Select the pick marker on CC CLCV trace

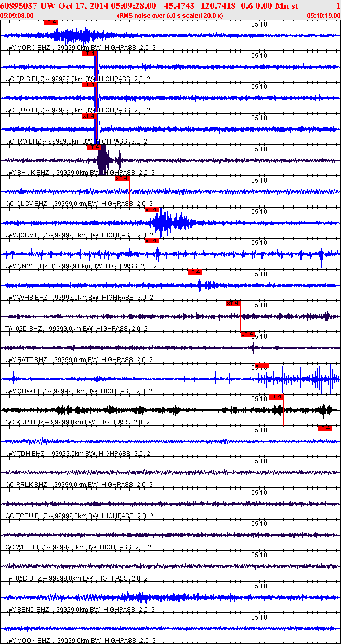(122, 178)
